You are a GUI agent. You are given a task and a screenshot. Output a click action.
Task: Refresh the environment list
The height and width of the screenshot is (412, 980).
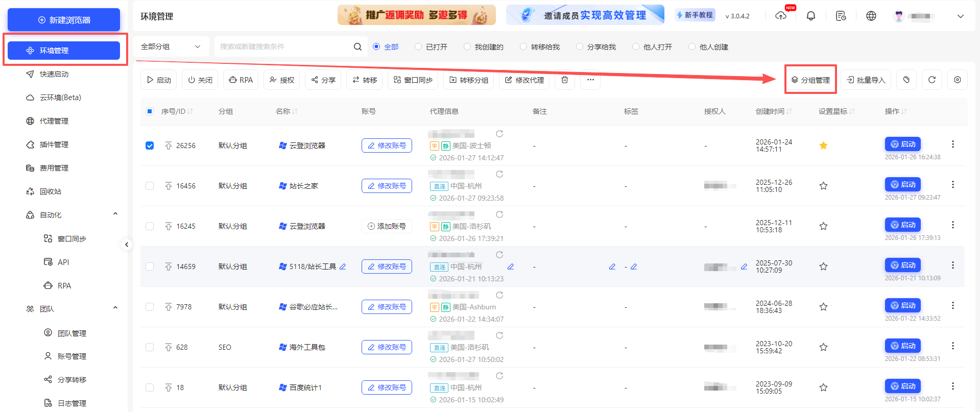coord(932,80)
